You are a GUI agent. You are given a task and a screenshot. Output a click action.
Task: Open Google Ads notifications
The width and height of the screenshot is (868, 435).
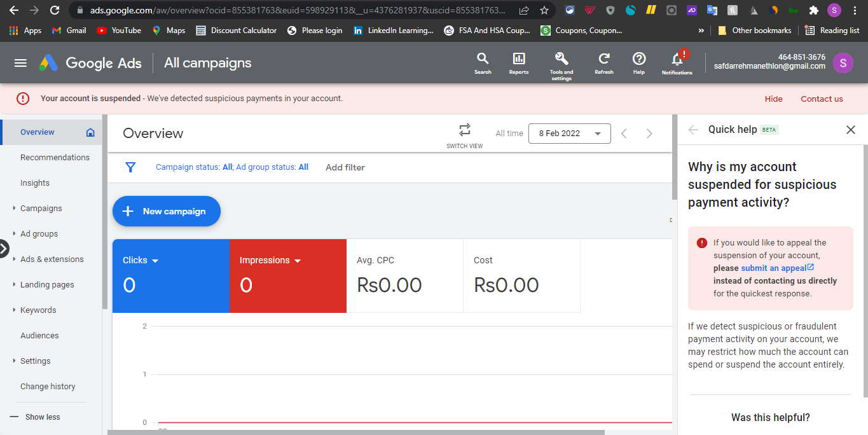677,63
